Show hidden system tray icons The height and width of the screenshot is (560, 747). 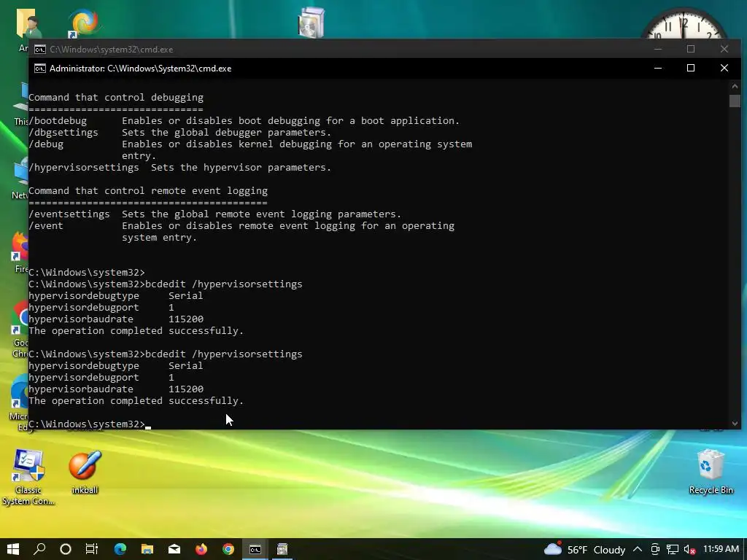pos(638,550)
